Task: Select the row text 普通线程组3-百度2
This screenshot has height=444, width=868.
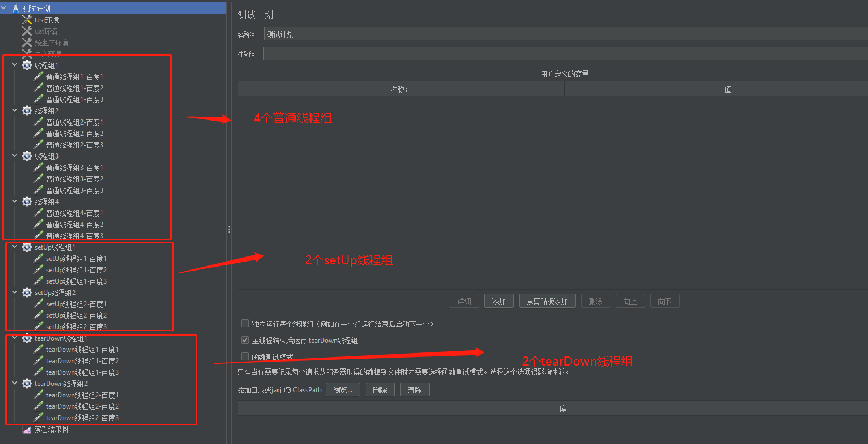Action: click(x=74, y=179)
